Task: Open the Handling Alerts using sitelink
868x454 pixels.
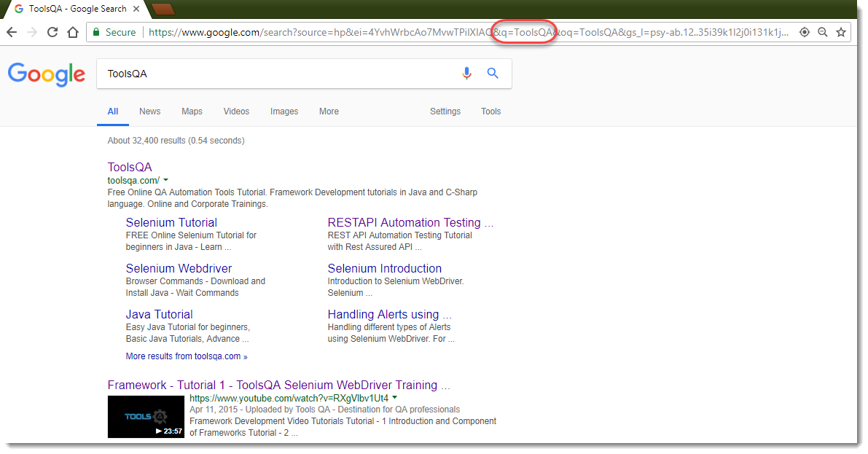Action: pyautogui.click(x=389, y=315)
